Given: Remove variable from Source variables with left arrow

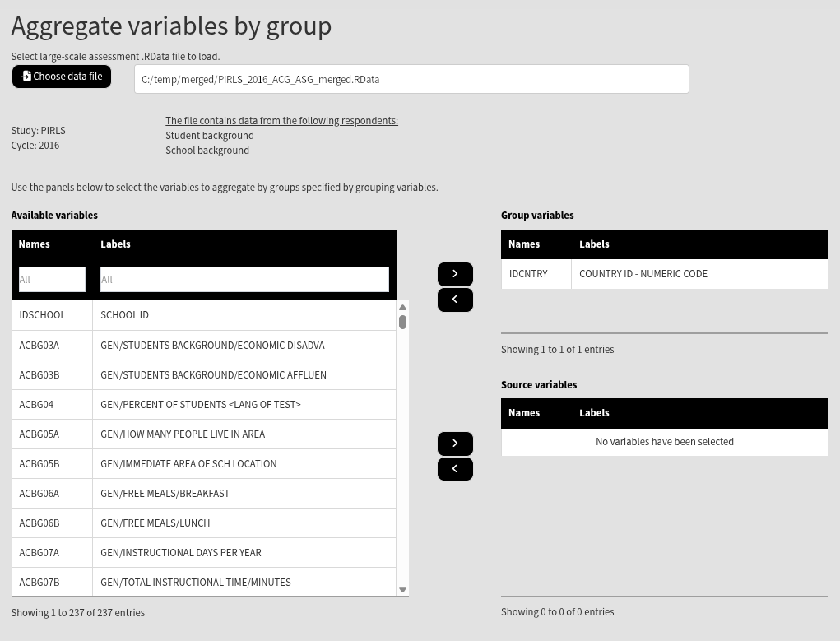Looking at the screenshot, I should pos(455,469).
